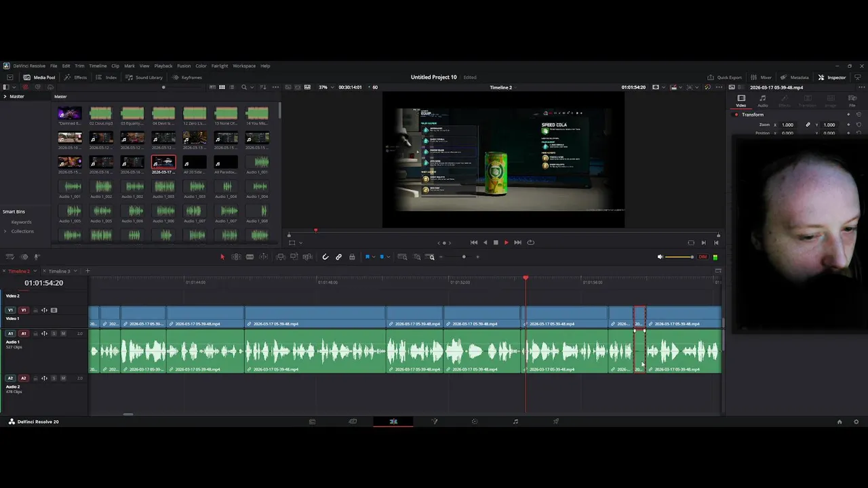Open the Media Pool panel
This screenshot has height=488, width=868.
40,77
